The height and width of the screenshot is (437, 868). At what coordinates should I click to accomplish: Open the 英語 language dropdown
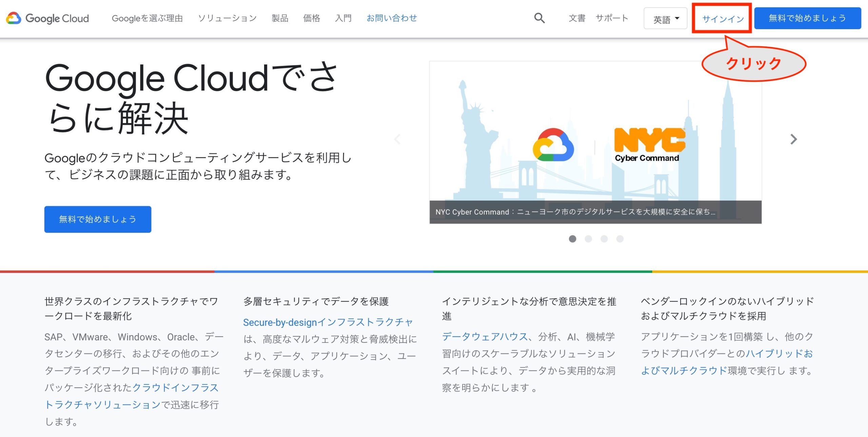point(666,19)
